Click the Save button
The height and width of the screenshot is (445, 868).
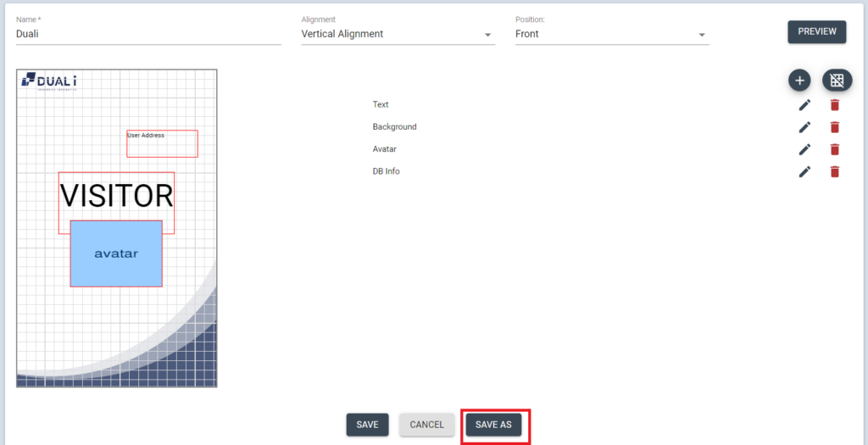pos(367,425)
